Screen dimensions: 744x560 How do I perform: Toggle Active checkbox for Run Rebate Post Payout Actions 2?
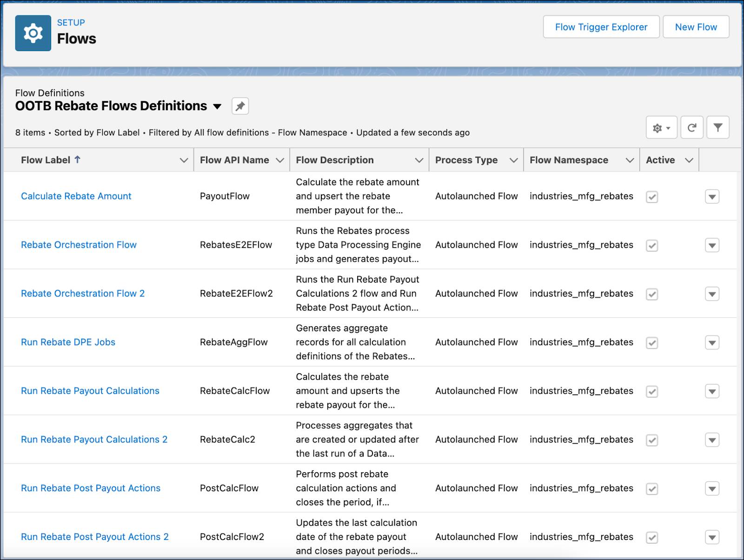pyautogui.click(x=652, y=538)
